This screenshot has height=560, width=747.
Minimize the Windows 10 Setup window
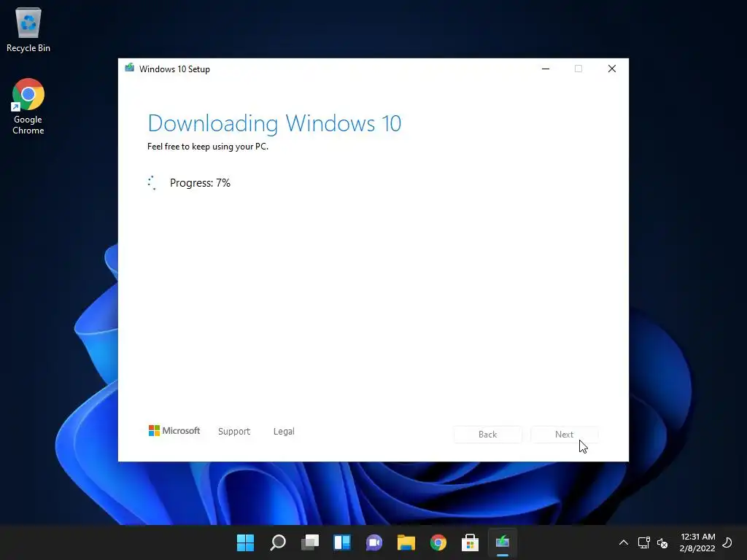pyautogui.click(x=546, y=69)
